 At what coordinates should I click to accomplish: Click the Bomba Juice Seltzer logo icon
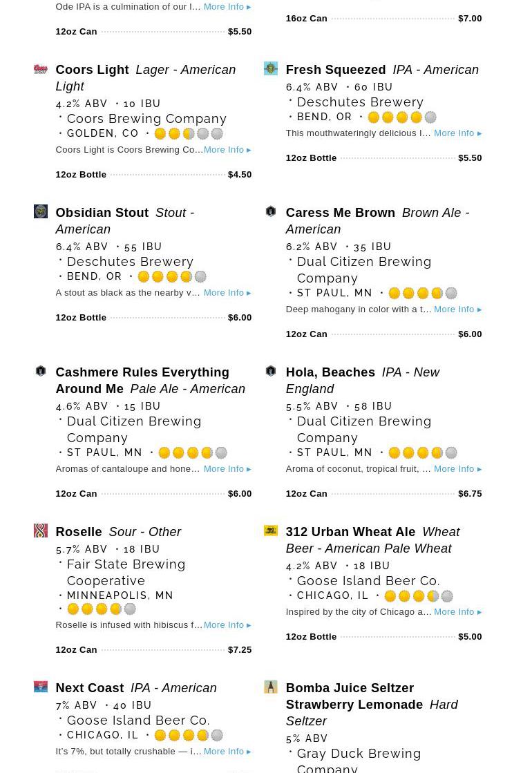click(271, 687)
